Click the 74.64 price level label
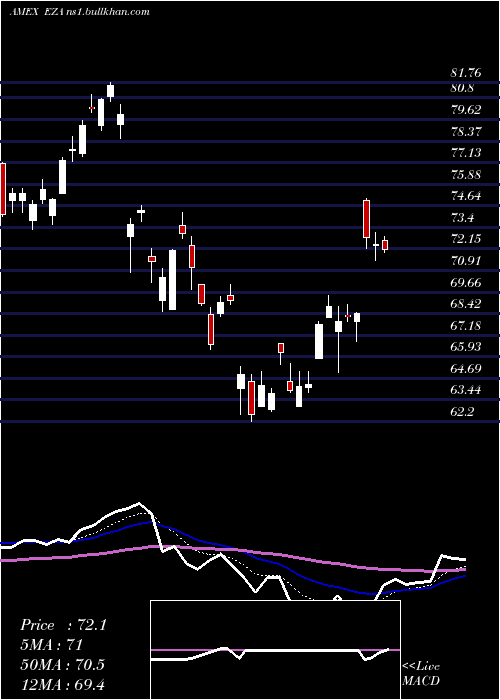 pyautogui.click(x=467, y=196)
